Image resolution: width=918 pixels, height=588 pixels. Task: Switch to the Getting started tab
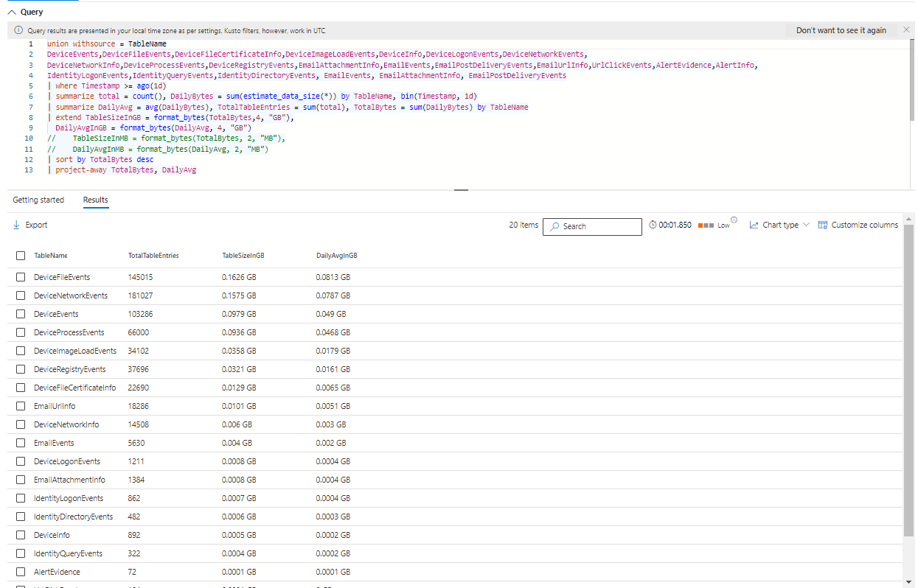point(38,200)
